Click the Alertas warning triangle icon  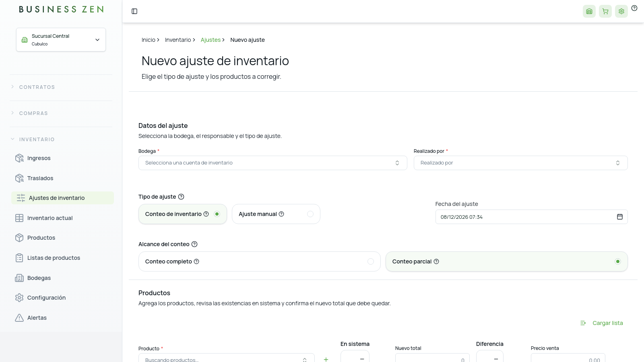(19, 318)
